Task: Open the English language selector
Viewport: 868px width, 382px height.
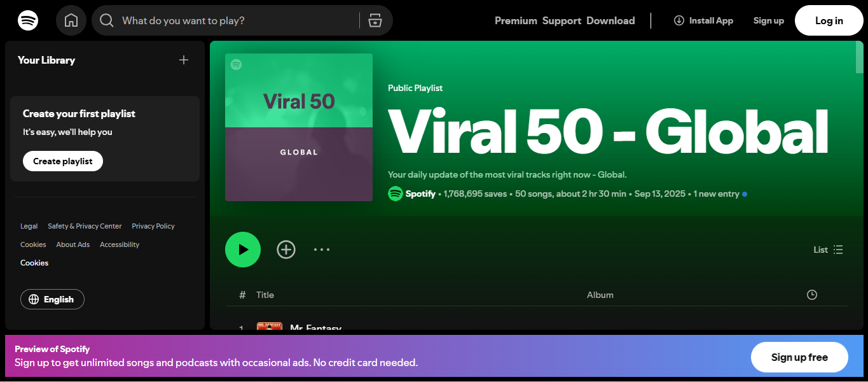Action: point(52,299)
